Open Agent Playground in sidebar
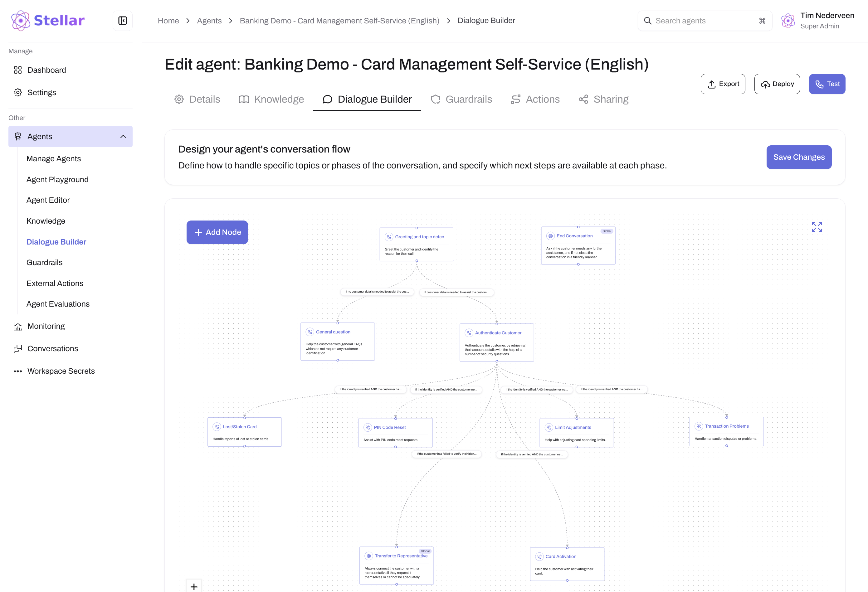The height and width of the screenshot is (592, 868). click(x=57, y=180)
